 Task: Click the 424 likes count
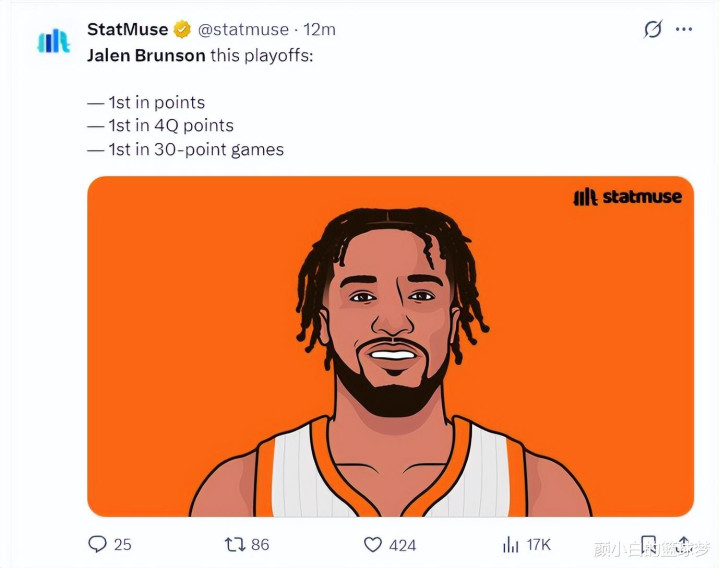(x=403, y=544)
